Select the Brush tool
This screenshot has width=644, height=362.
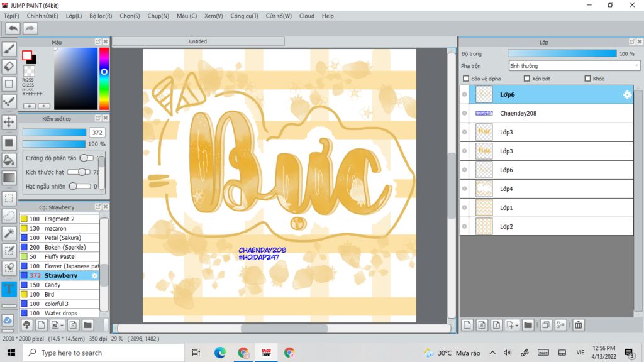(x=9, y=49)
